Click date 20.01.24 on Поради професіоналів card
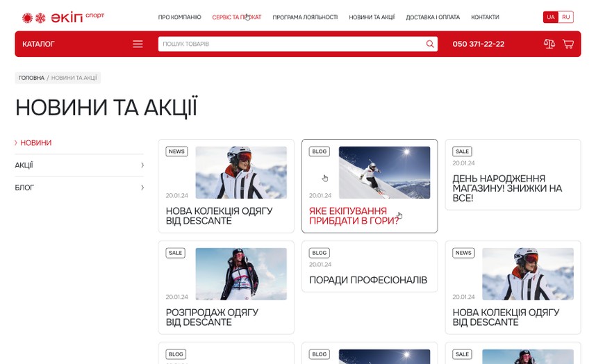 point(320,265)
